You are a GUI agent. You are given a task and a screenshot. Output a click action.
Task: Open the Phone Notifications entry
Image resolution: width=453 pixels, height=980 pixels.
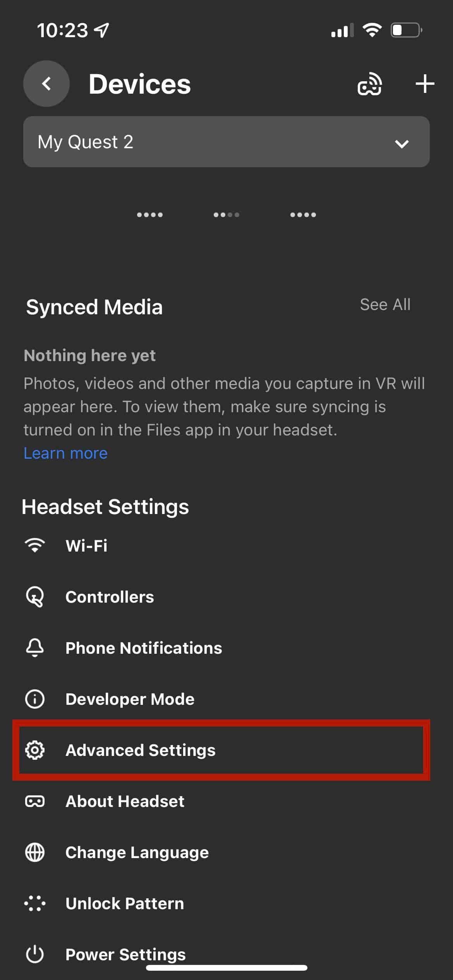point(144,648)
